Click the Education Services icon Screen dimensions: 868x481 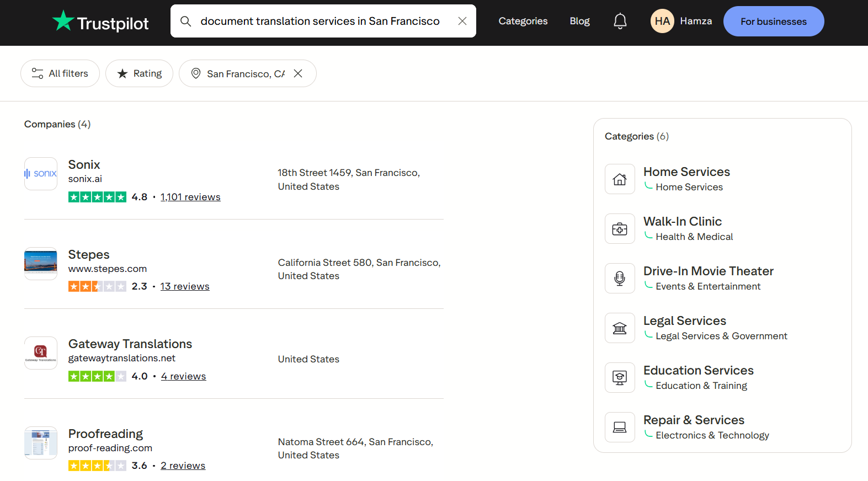tap(619, 378)
